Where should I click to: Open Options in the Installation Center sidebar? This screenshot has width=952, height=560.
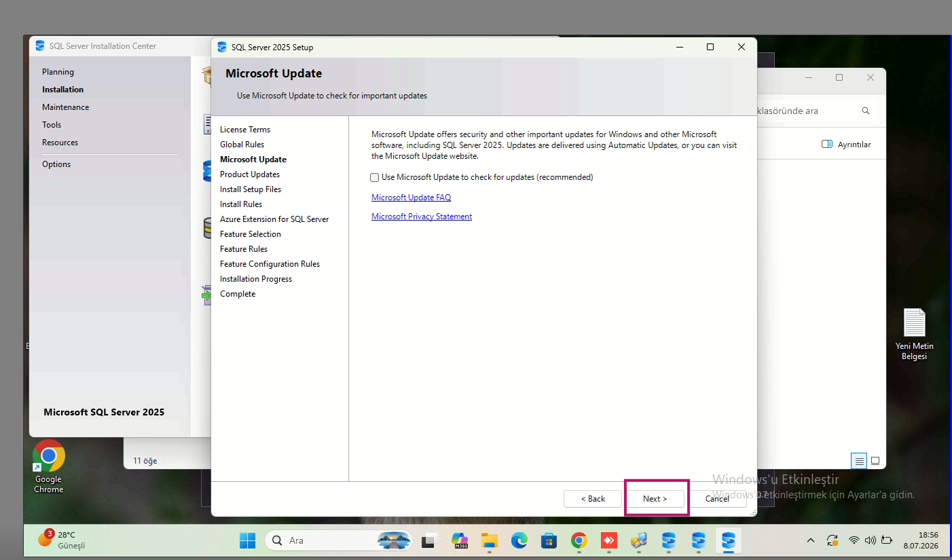[x=56, y=164]
